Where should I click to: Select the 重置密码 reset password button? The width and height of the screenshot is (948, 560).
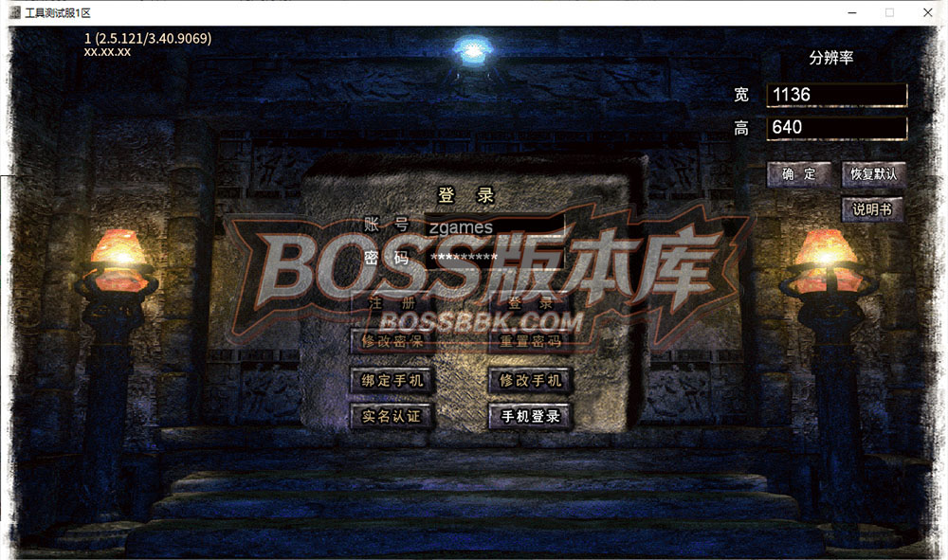tap(531, 340)
